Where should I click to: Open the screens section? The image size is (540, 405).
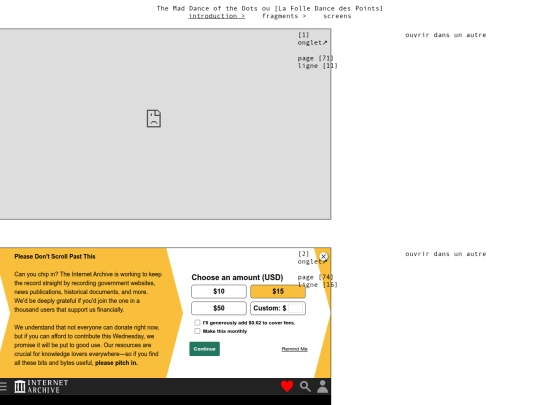337,16
